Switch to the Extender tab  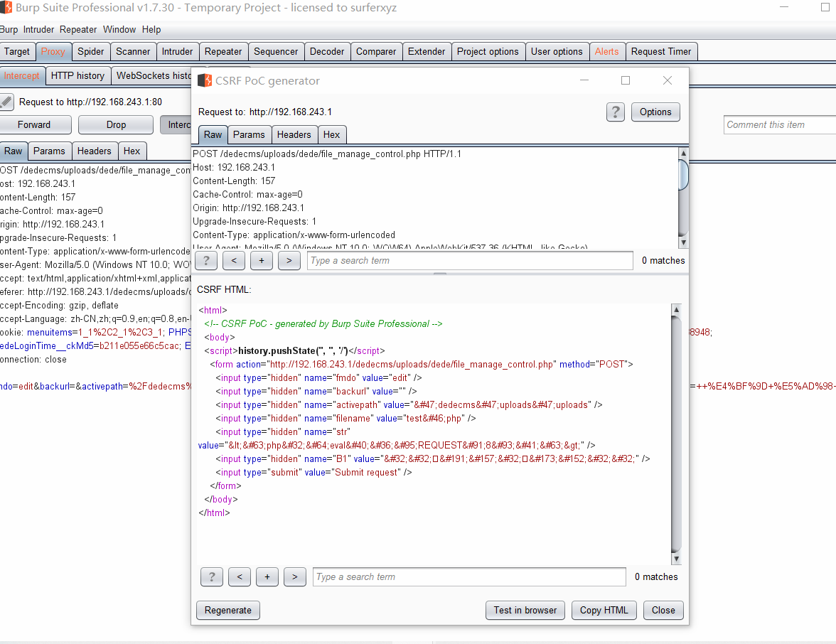click(x=427, y=52)
